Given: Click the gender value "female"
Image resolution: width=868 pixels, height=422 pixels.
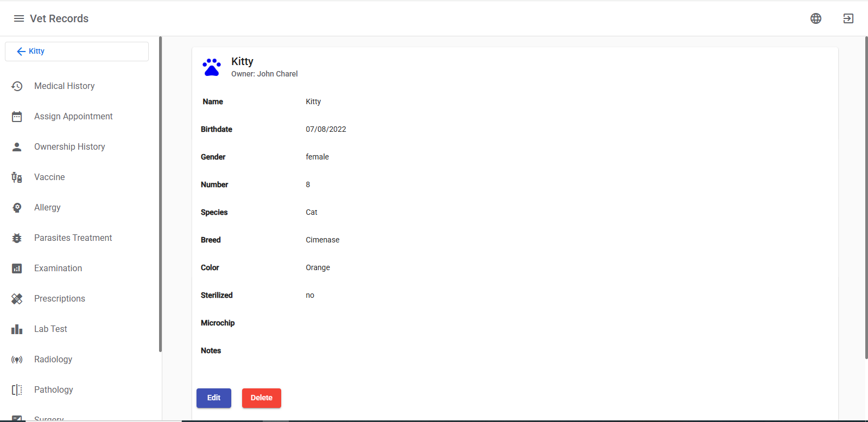Looking at the screenshot, I should [317, 157].
